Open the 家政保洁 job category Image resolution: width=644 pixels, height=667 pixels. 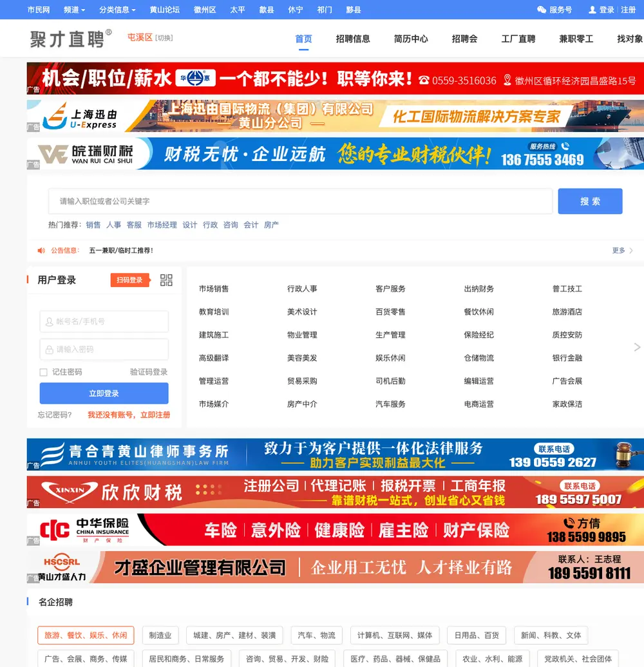(x=567, y=404)
